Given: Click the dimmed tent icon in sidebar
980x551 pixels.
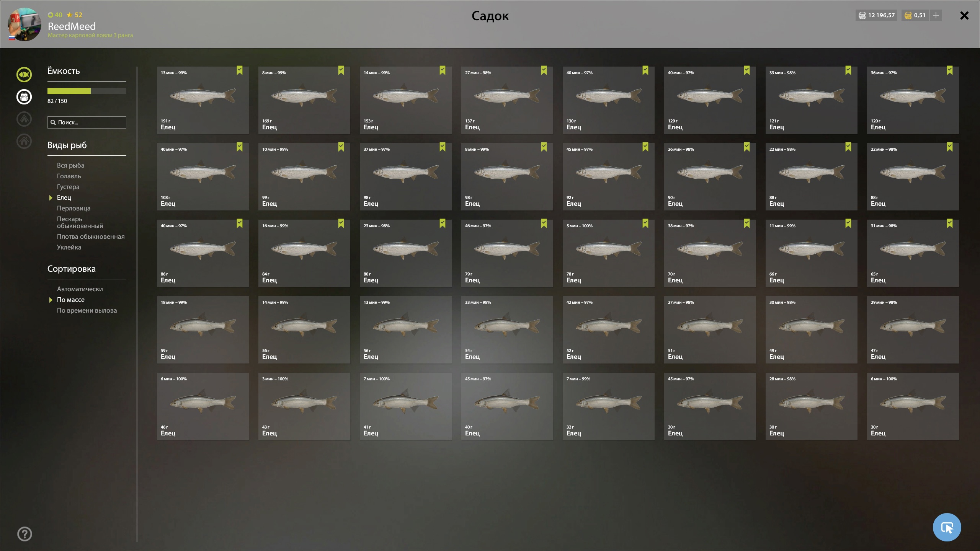Looking at the screenshot, I should click(x=24, y=119).
